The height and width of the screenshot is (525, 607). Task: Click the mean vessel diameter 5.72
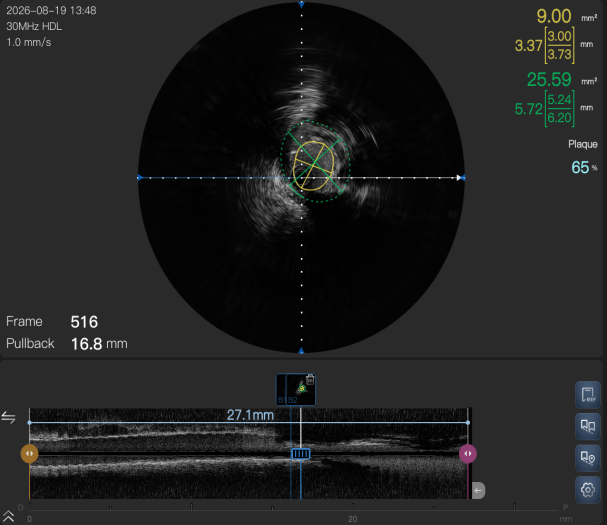528,109
